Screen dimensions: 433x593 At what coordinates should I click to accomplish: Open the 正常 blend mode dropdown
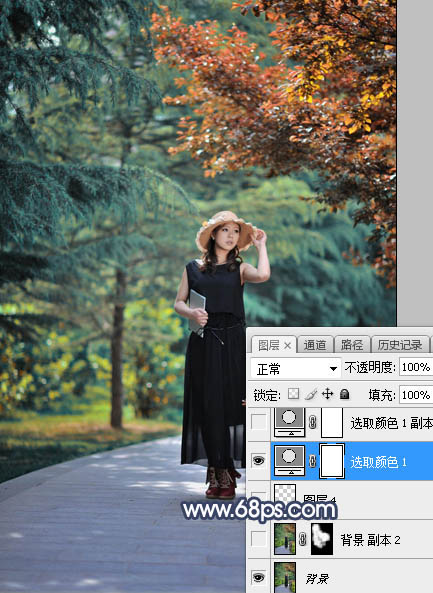[296, 369]
